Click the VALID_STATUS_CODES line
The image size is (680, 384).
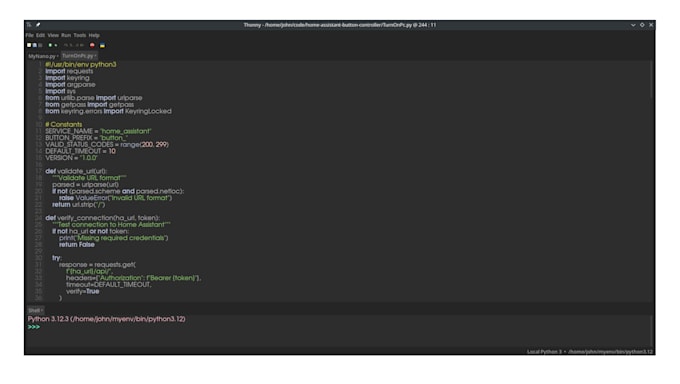[x=107, y=144]
